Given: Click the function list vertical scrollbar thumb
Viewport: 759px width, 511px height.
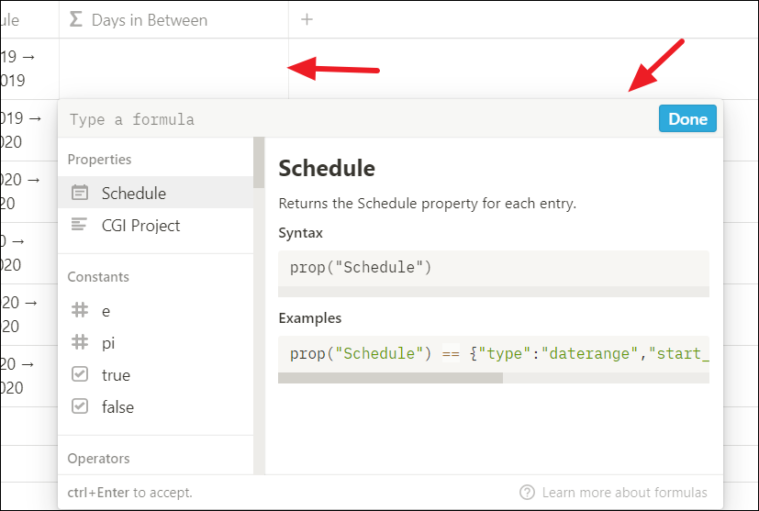Looking at the screenshot, I should [x=259, y=163].
